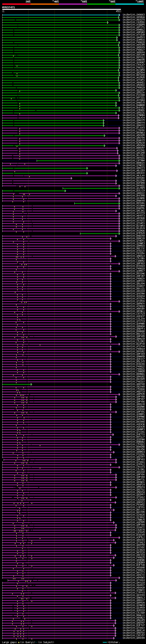Click the cyan ~100% identity legend segment
Screen dimensions: 146x644
(x=130, y=4)
